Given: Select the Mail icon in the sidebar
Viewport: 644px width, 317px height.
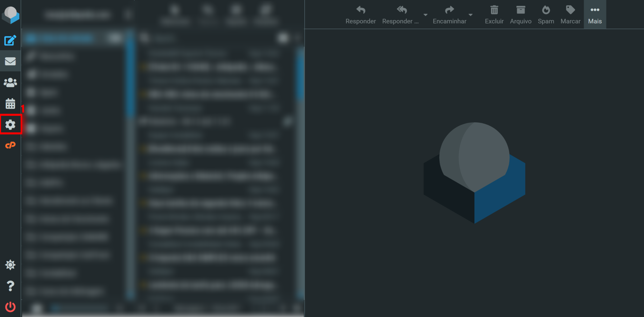Looking at the screenshot, I should pos(10,61).
